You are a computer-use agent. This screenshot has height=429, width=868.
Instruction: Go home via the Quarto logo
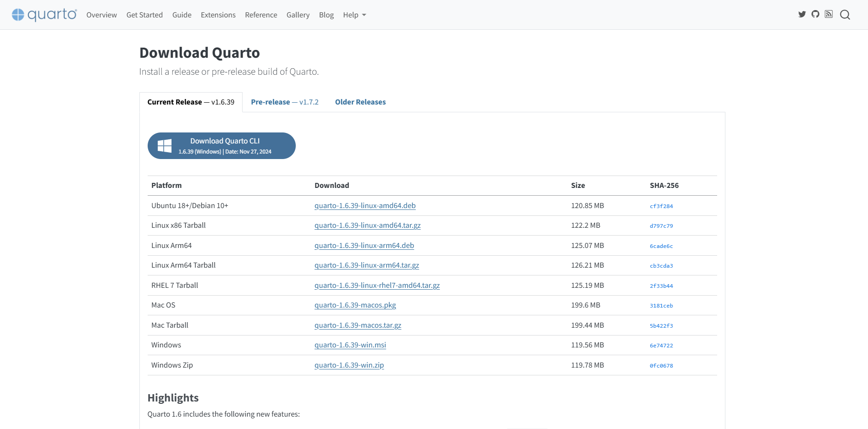(x=44, y=15)
